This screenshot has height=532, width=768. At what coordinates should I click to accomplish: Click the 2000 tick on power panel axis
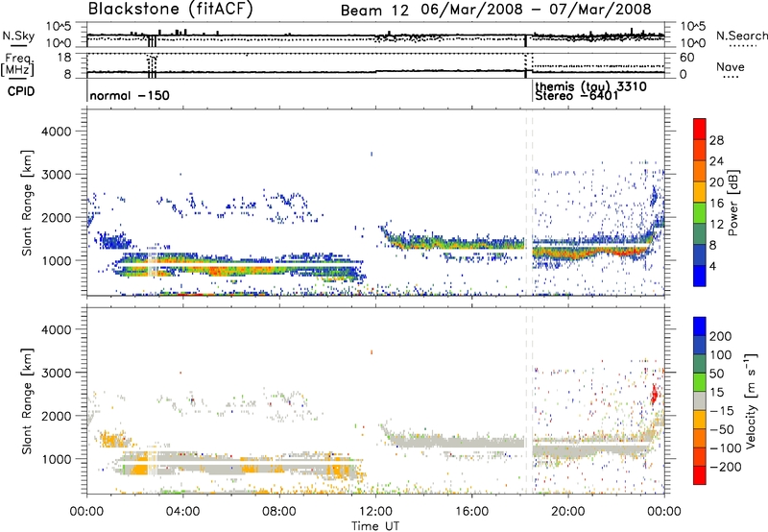[56, 217]
